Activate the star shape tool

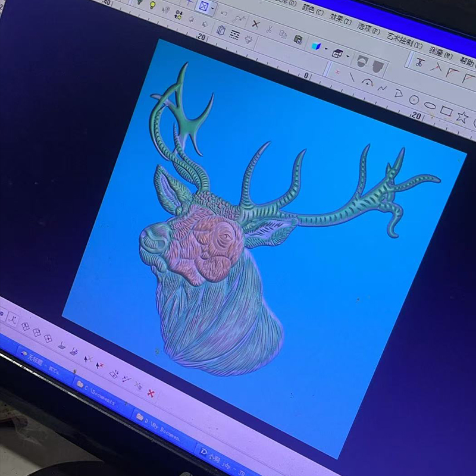462,117
